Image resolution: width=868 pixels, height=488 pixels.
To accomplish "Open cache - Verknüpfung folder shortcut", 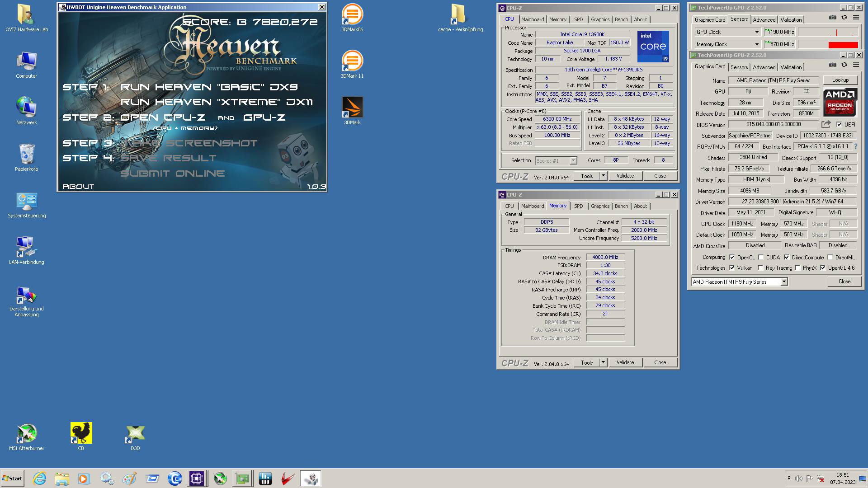I will point(460,18).
